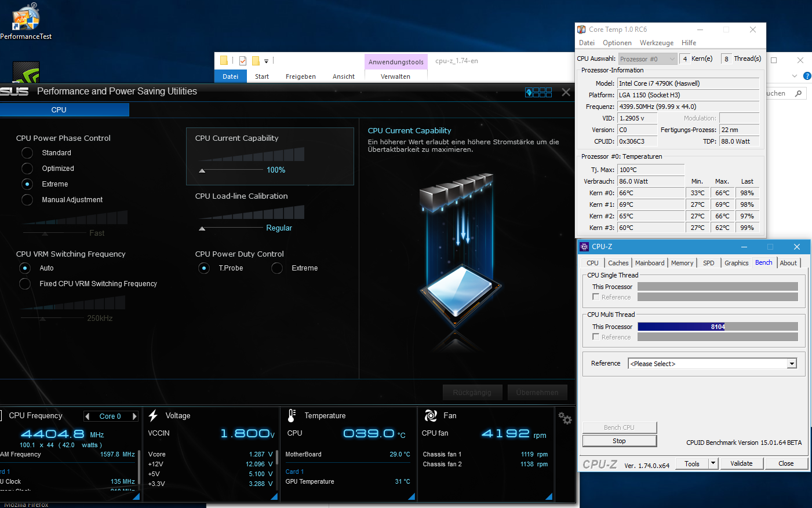
Task: Select Manual Adjustment power phase option
Action: (27, 200)
